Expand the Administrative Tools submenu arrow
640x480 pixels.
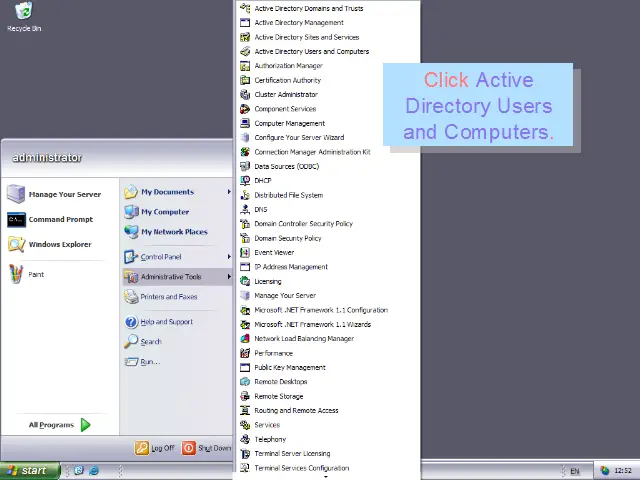pyautogui.click(x=229, y=277)
